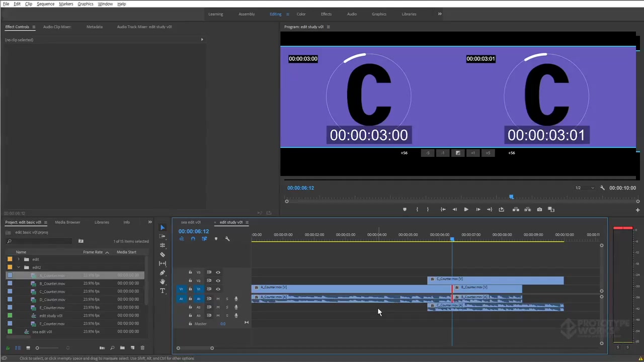Select the Hand tool

coord(163,282)
